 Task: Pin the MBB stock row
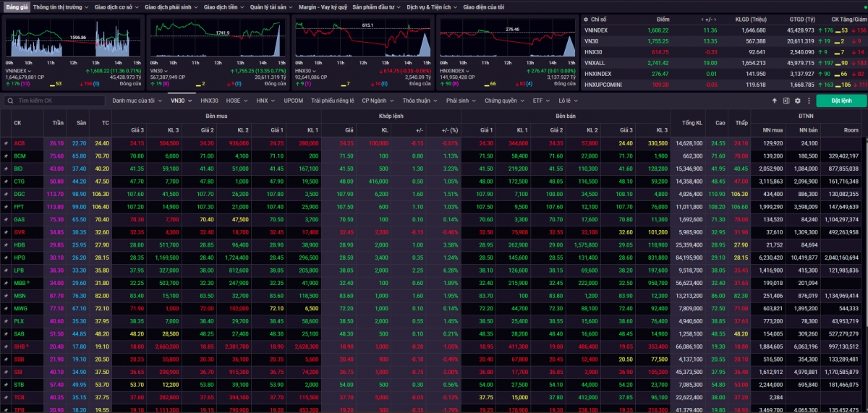pos(6,283)
